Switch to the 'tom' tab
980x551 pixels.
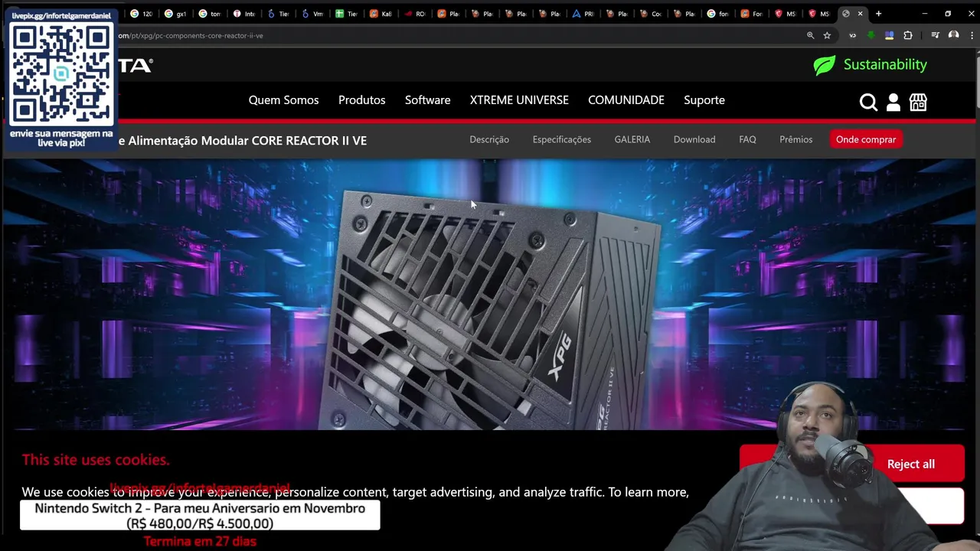click(x=210, y=14)
